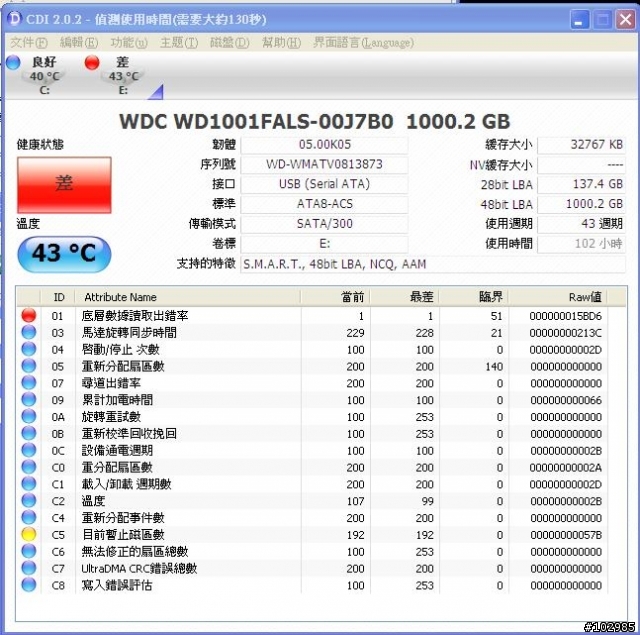This screenshot has width=640, height=635.
Task: Click the interface field USB (Serial ATA)
Action: click(x=324, y=184)
